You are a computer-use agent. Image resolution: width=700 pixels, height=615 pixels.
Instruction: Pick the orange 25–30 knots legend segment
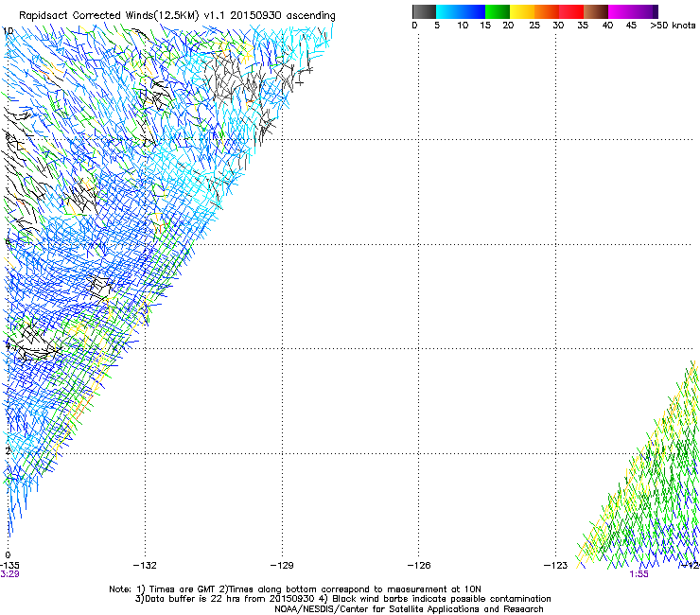(547, 11)
